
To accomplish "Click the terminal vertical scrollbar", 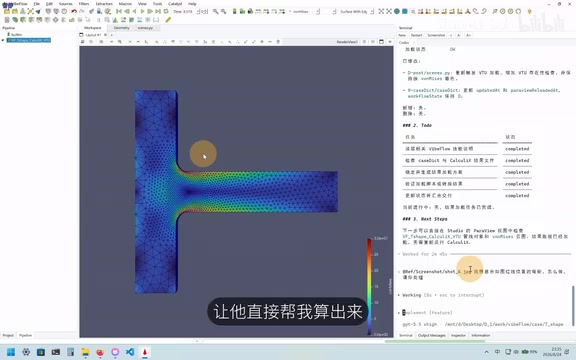I will coord(573,305).
